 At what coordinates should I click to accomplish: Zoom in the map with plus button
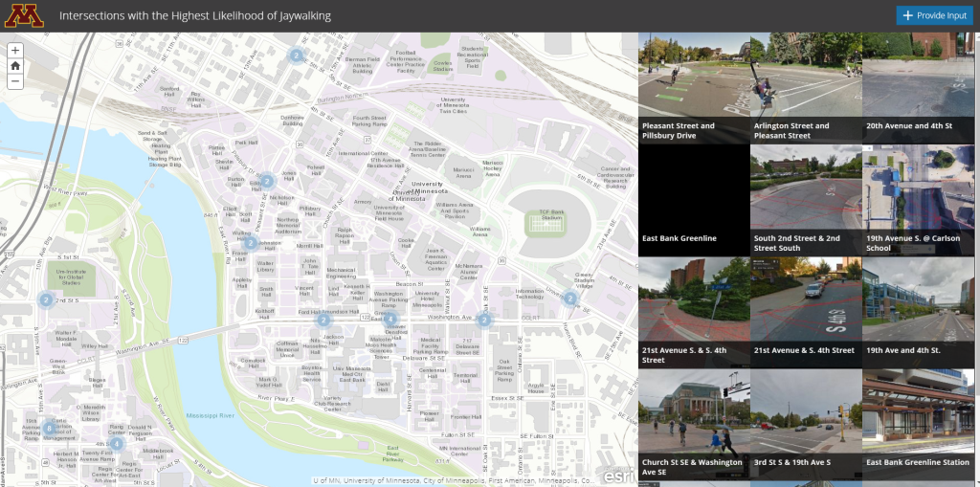pos(15,51)
